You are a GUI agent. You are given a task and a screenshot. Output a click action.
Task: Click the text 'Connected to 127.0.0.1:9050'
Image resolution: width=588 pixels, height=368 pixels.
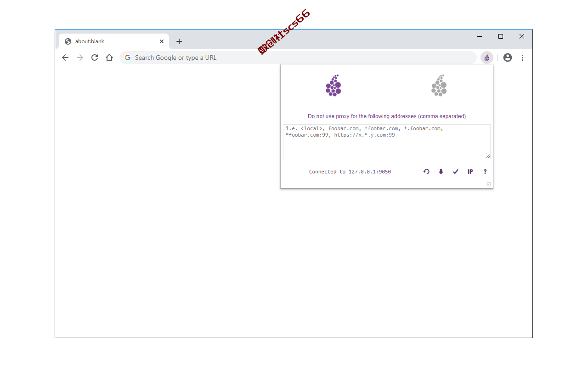pyautogui.click(x=350, y=172)
